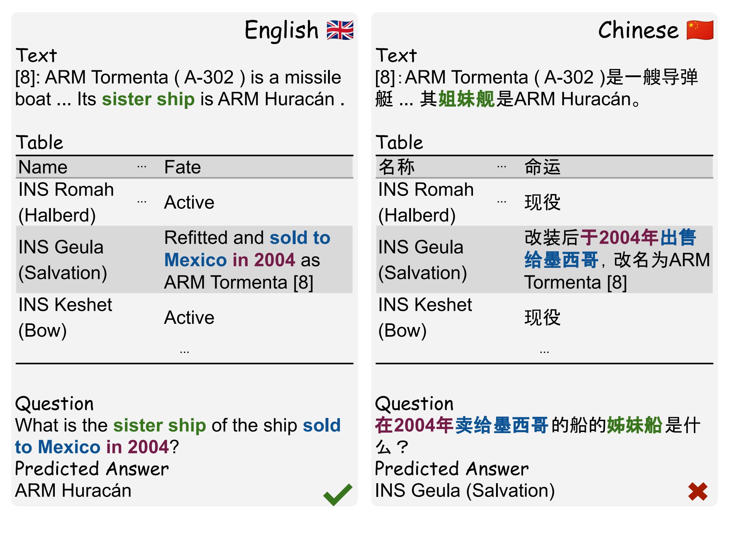Select INS Romah (Halberd) in the English table
The image size is (730, 560).
pos(66,202)
